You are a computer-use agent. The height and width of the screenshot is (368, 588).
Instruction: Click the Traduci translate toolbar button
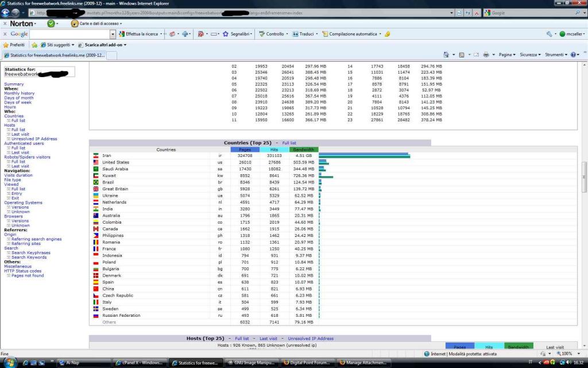tap(303, 34)
